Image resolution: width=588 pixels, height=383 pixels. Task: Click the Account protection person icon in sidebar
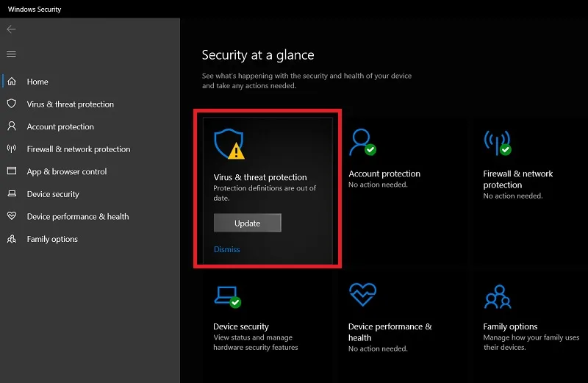[x=12, y=126]
